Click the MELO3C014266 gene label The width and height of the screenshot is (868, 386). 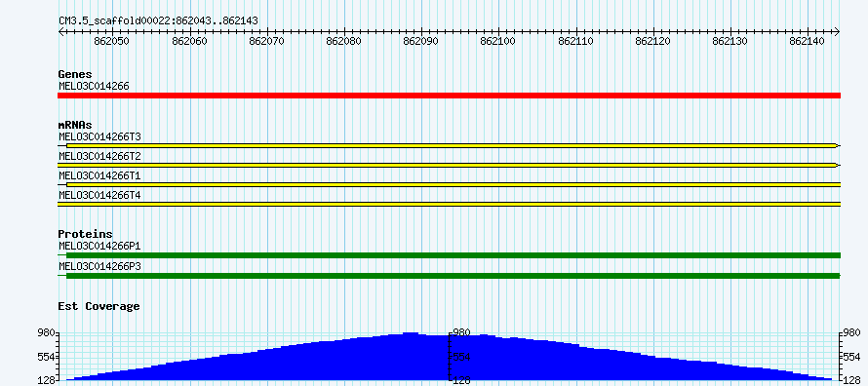pos(94,86)
